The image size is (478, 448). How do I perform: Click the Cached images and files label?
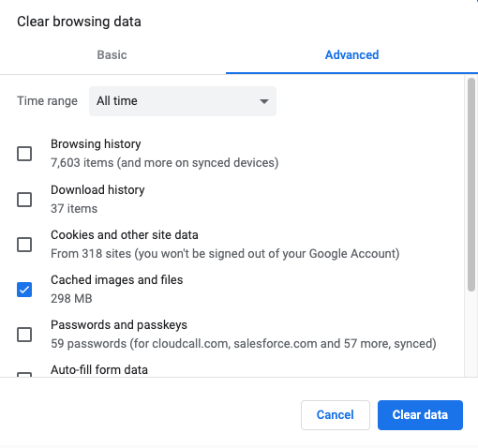tap(117, 280)
